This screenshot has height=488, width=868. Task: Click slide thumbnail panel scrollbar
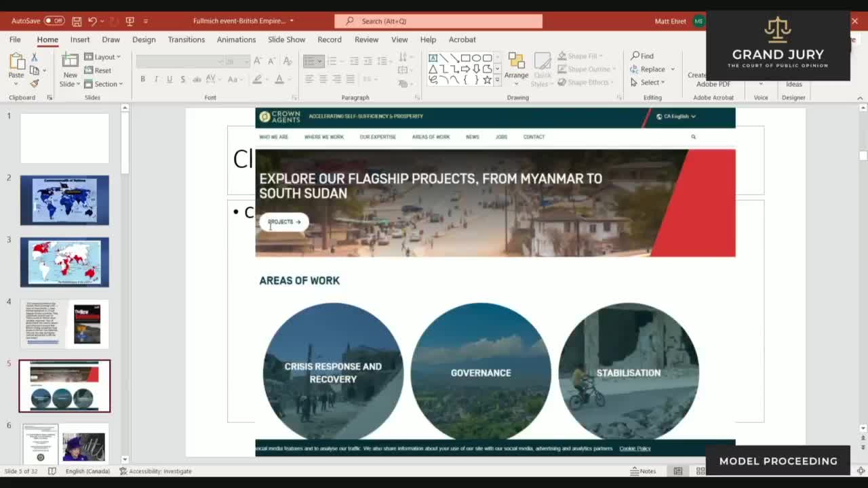(x=125, y=143)
